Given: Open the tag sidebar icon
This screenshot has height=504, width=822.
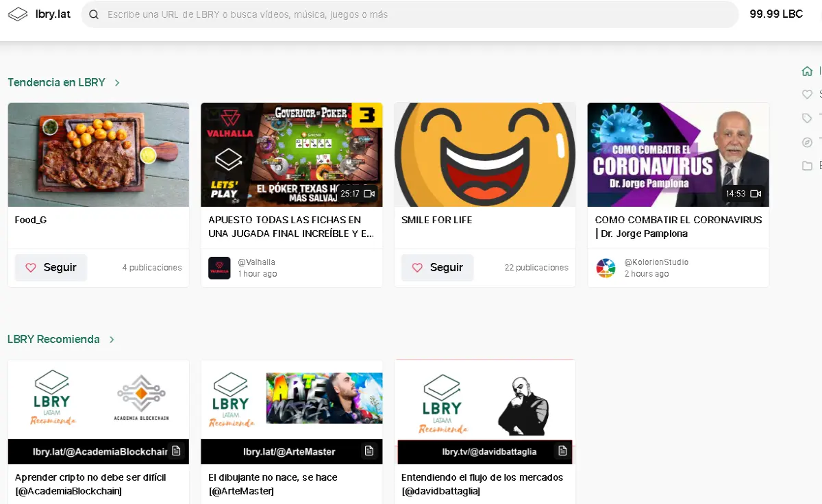Looking at the screenshot, I should click(x=807, y=118).
